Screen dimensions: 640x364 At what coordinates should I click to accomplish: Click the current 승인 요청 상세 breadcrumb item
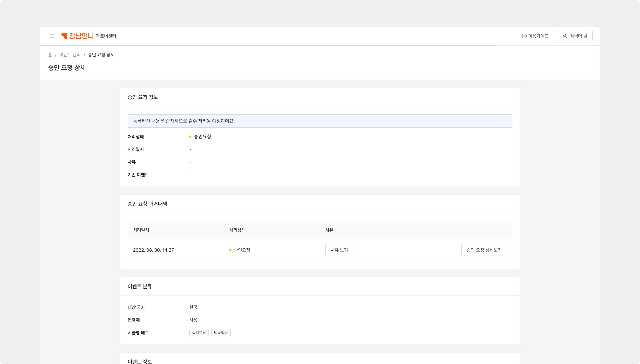point(101,55)
